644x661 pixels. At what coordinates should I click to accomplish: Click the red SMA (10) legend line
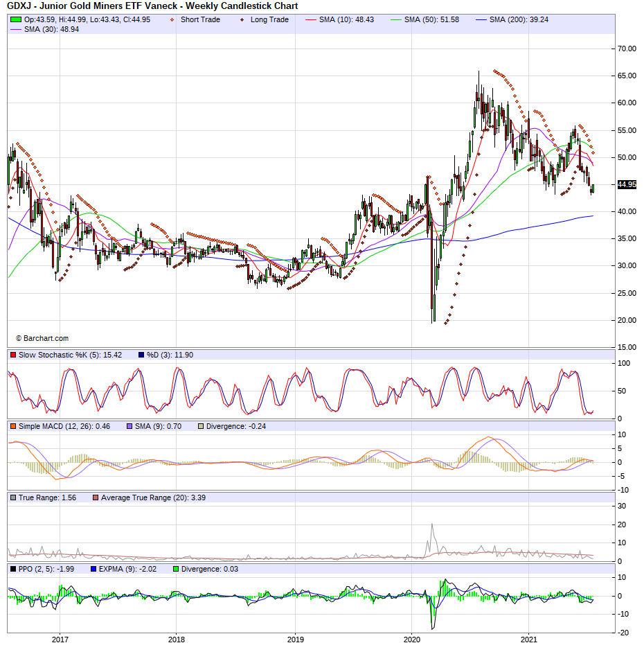coord(310,20)
